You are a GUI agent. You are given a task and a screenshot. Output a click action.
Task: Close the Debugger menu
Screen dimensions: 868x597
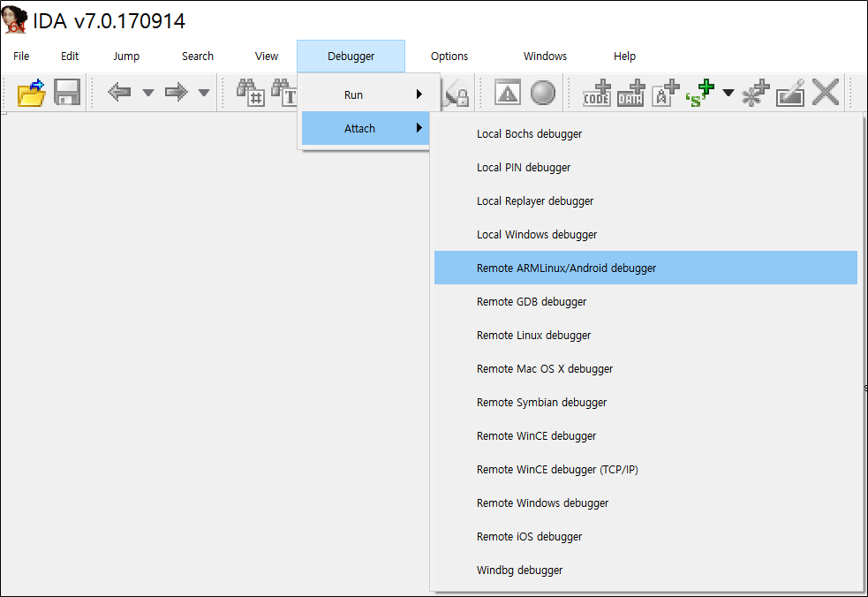click(x=351, y=56)
